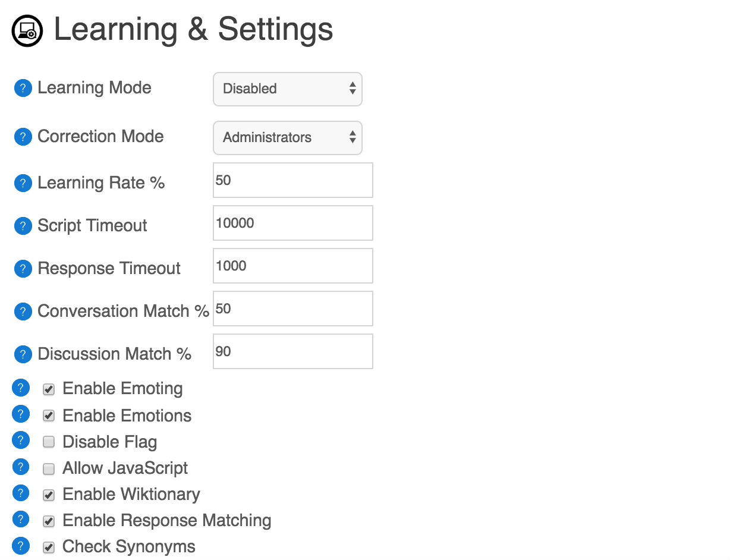The width and height of the screenshot is (730, 560).
Task: Click the Learning Rate % input field
Action: coord(293,180)
